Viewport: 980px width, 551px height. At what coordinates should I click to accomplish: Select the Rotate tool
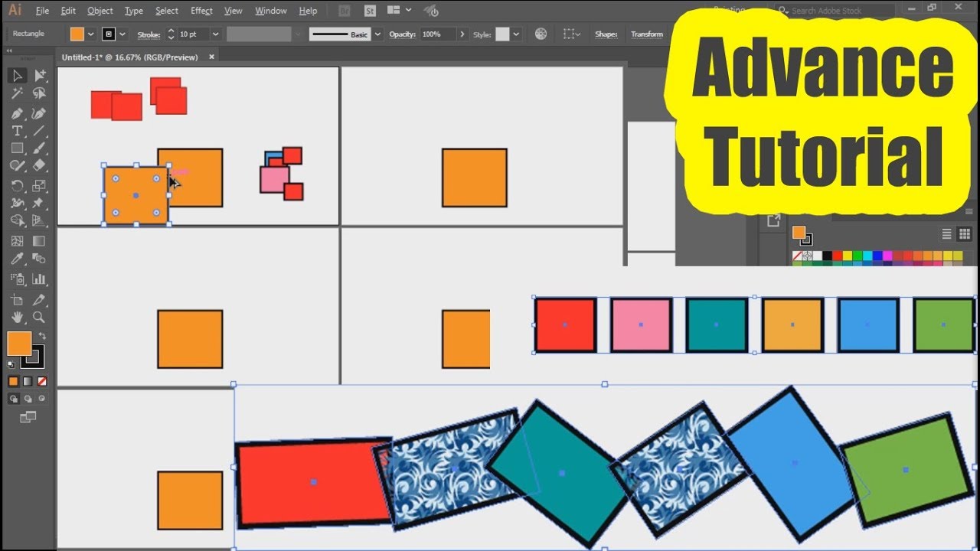tap(17, 186)
